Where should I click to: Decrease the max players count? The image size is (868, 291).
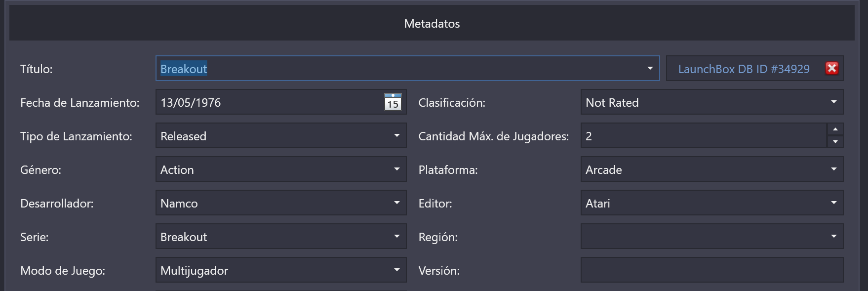835,142
